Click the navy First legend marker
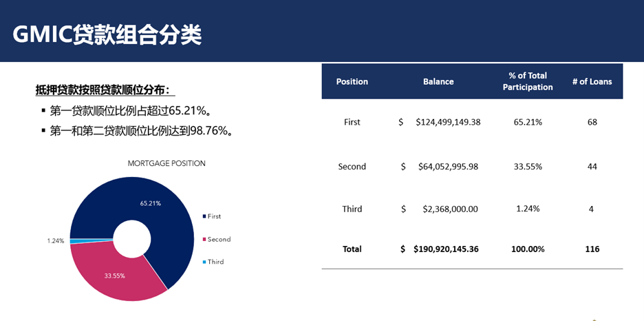The height and width of the screenshot is (321, 644). point(204,216)
